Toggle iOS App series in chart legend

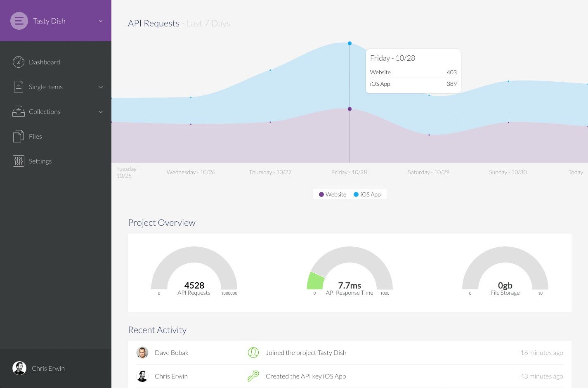pyautogui.click(x=367, y=194)
